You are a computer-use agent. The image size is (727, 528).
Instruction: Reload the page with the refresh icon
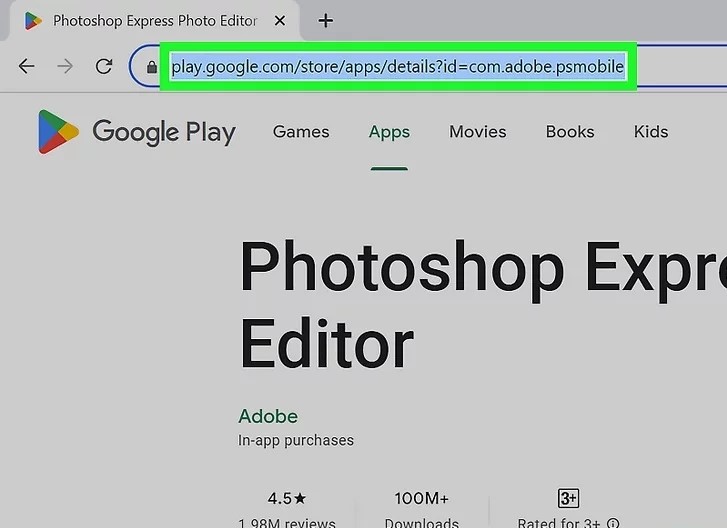(x=104, y=66)
